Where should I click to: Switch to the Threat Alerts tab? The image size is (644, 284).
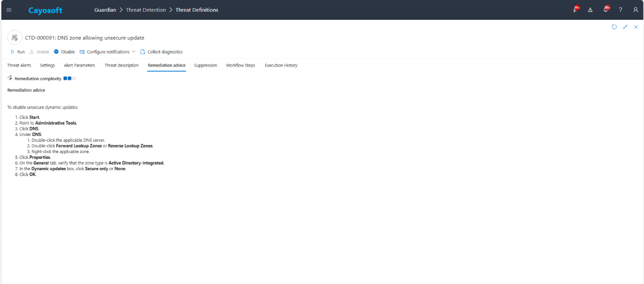(19, 65)
